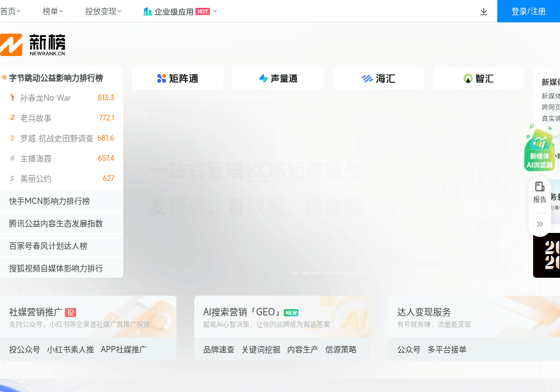
Task: Select the 矩阵通 product tab
Action: tap(178, 78)
